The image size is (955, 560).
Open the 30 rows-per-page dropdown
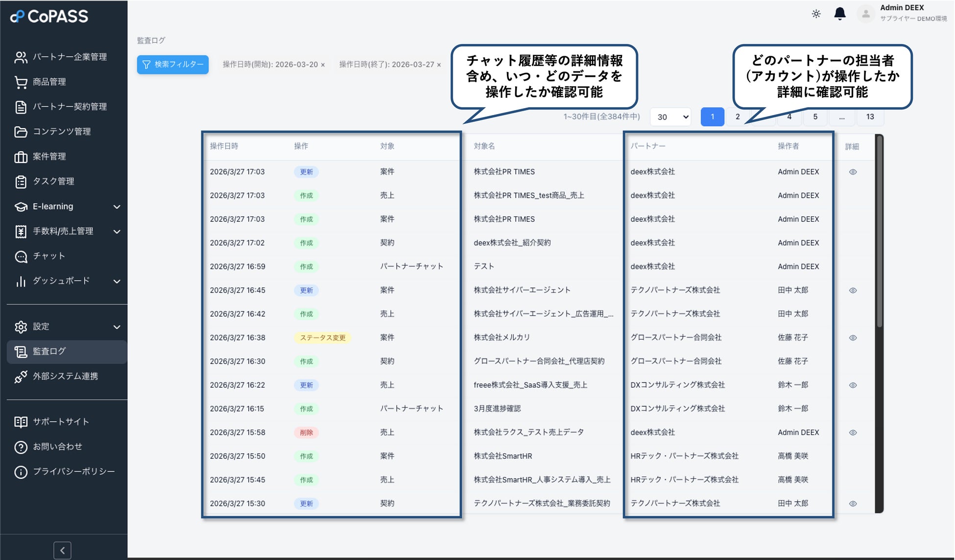pos(670,117)
